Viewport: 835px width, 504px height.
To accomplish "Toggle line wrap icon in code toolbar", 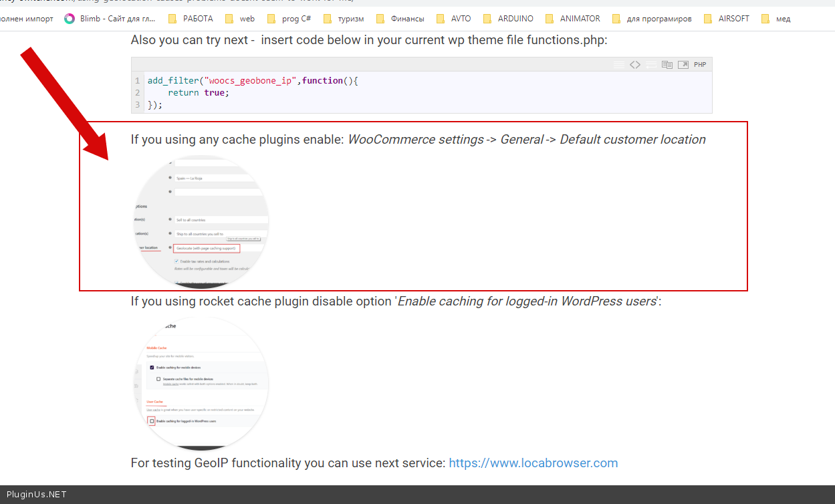I will pyautogui.click(x=650, y=65).
